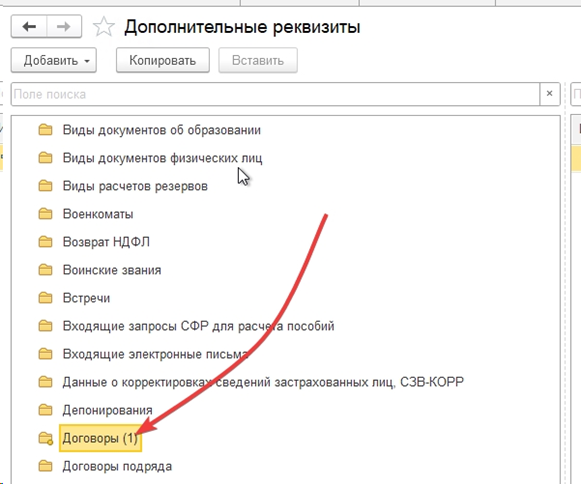Click the Договоры (1) folder icon
This screenshot has width=581, height=484.
pyautogui.click(x=46, y=438)
